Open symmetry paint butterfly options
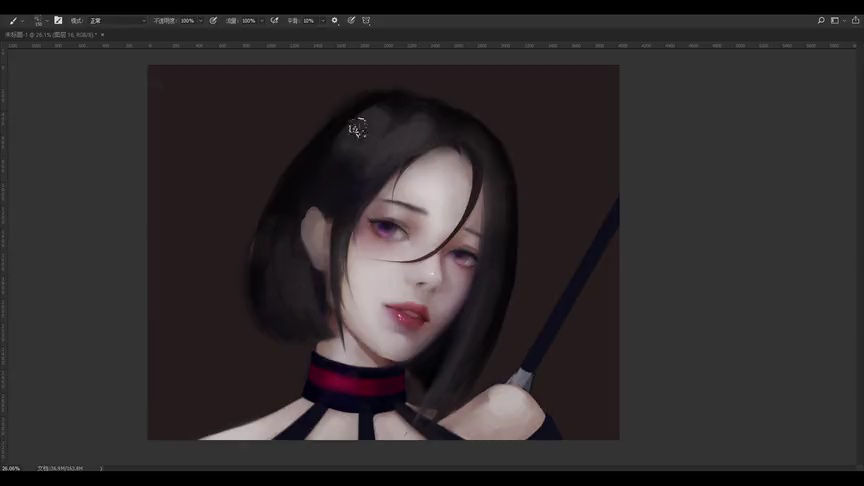This screenshot has width=864, height=486. point(366,20)
